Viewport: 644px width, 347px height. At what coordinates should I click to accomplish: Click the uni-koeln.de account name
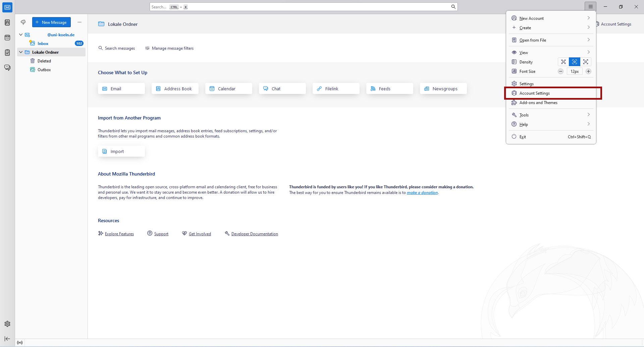pos(61,35)
